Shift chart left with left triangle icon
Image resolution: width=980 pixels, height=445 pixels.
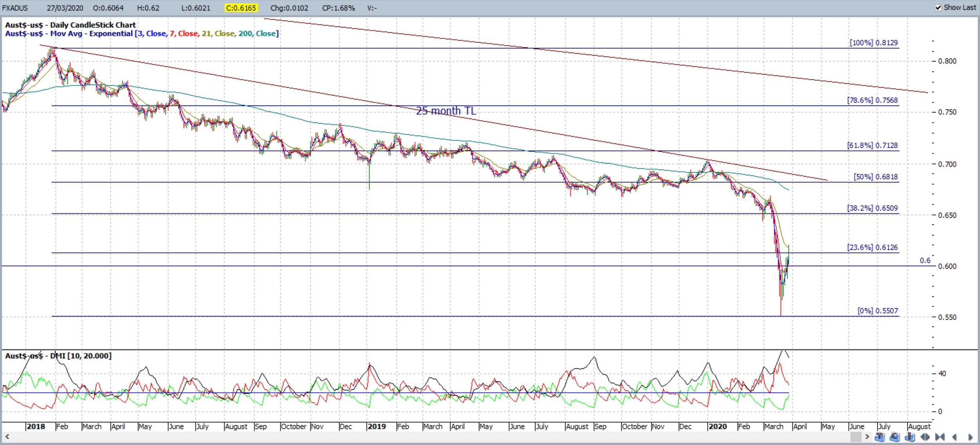pos(954,437)
